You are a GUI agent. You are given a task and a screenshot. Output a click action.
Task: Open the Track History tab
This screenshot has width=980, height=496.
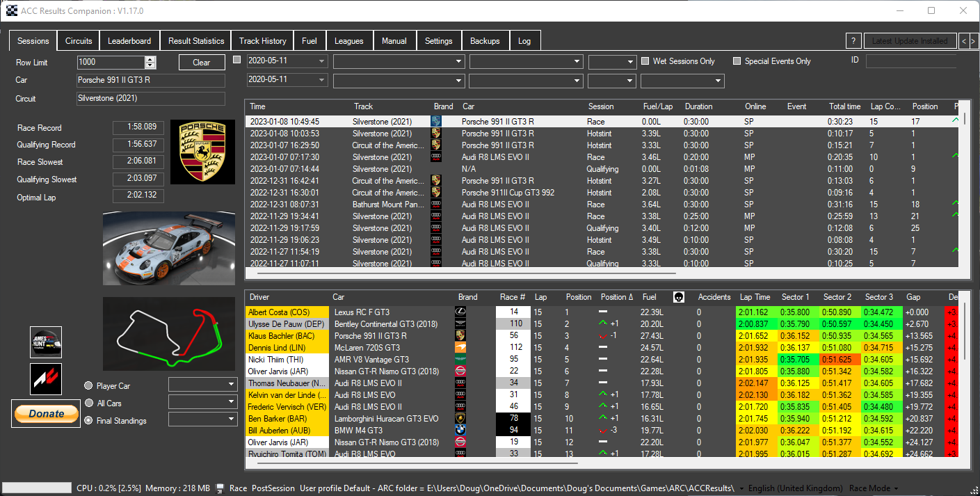[x=262, y=41]
